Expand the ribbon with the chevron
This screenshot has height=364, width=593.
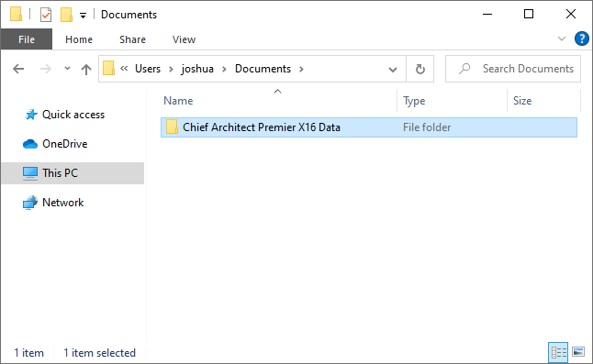pos(562,39)
